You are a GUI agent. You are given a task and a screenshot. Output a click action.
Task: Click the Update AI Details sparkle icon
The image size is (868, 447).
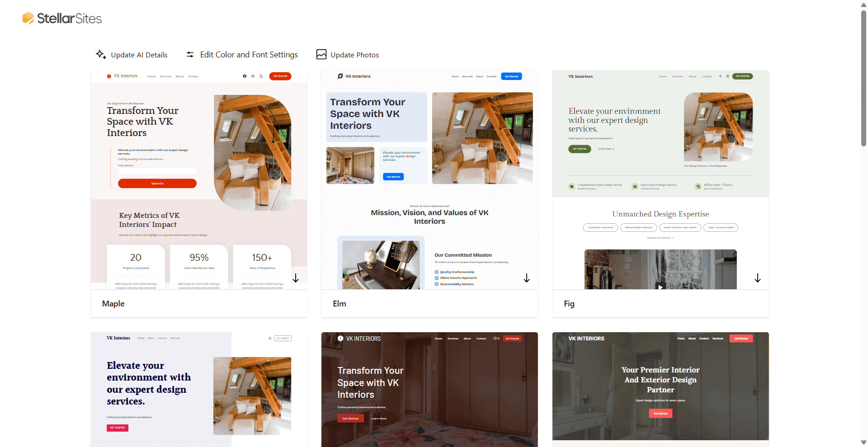point(100,54)
